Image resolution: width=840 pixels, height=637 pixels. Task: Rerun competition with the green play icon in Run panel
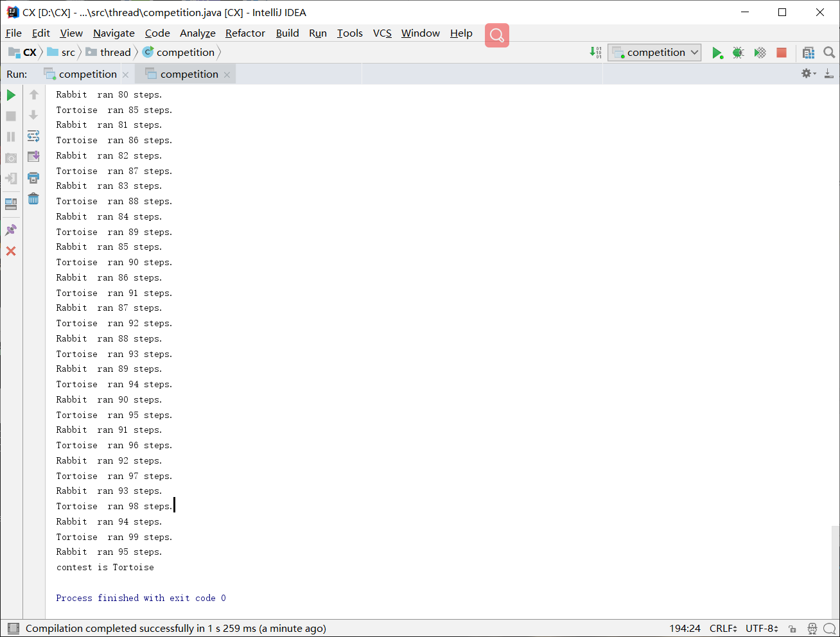(x=11, y=95)
